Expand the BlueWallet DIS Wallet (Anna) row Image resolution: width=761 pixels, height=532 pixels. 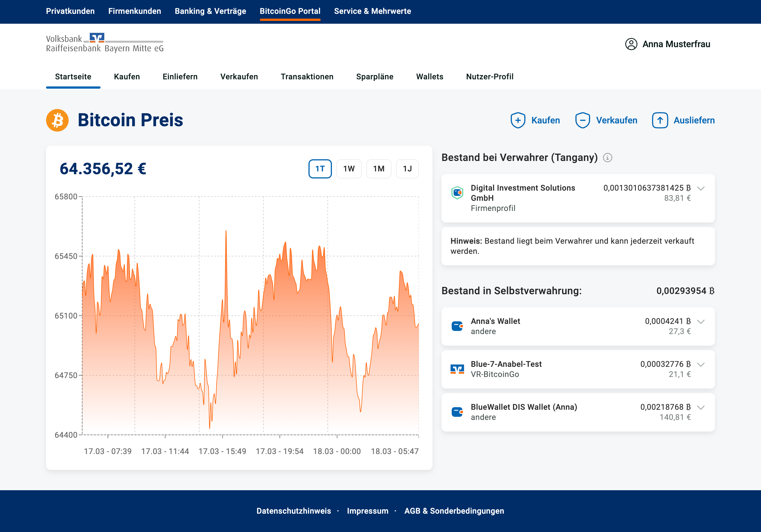[700, 407]
